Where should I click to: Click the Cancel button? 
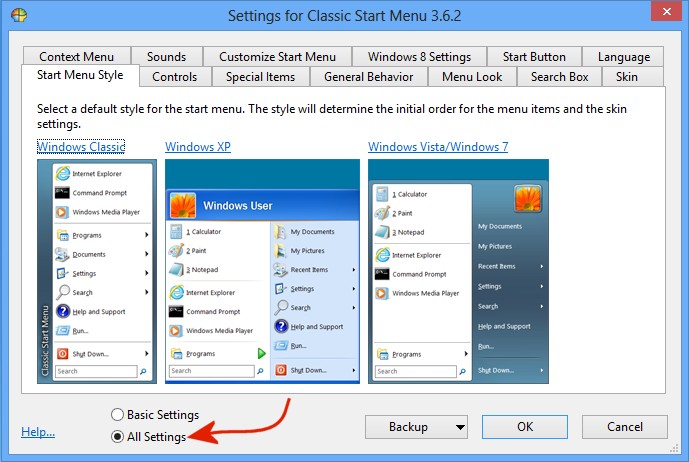(624, 427)
